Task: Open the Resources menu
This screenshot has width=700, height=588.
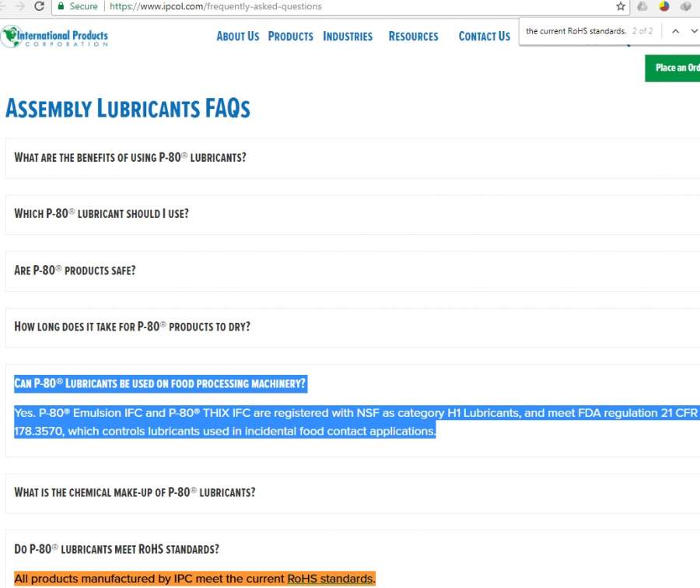Action: tap(414, 36)
